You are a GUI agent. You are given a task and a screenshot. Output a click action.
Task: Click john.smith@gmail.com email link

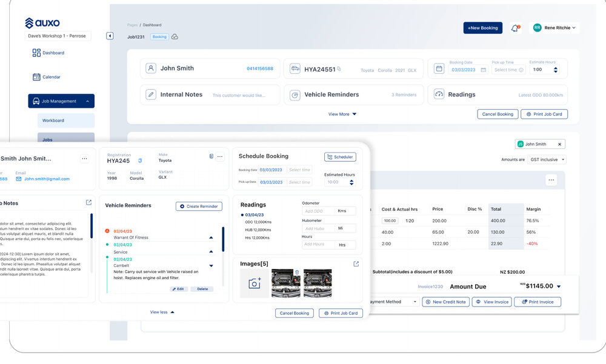47,179
